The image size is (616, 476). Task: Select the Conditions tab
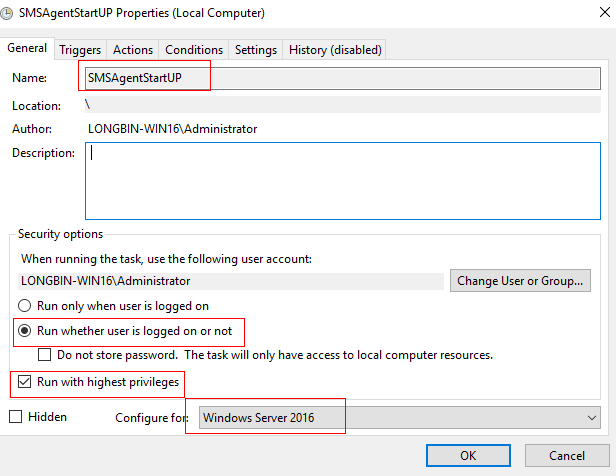(x=194, y=50)
